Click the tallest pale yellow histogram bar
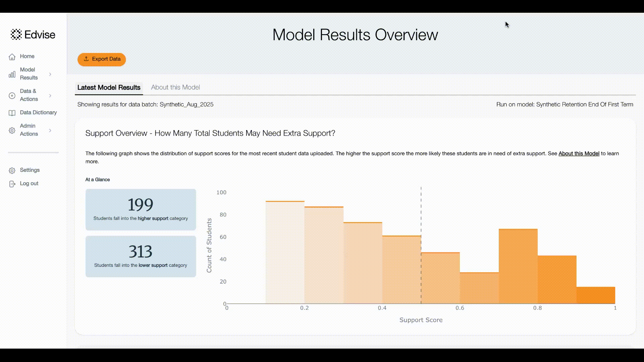The width and height of the screenshot is (644, 362). [285, 253]
